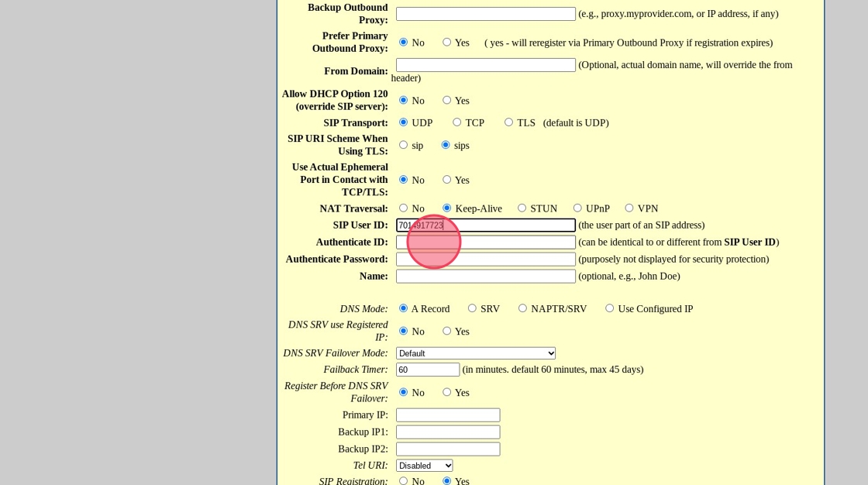Select Yes for Allow DHCP Option 120
This screenshot has width=868, height=485.
446,100
